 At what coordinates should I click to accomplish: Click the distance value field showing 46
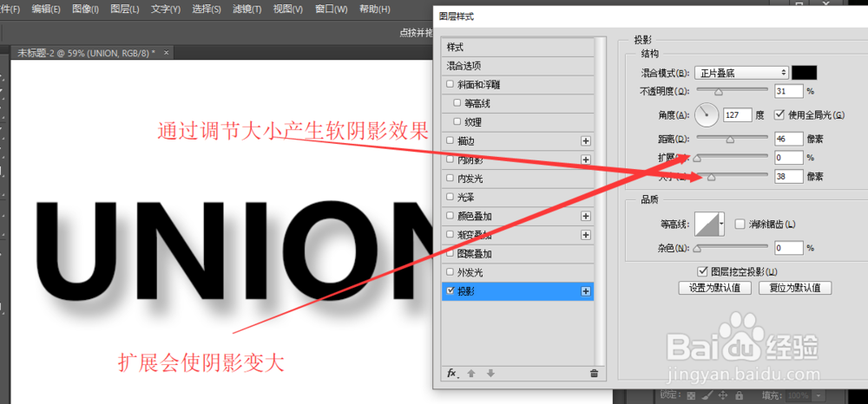pyautogui.click(x=789, y=139)
